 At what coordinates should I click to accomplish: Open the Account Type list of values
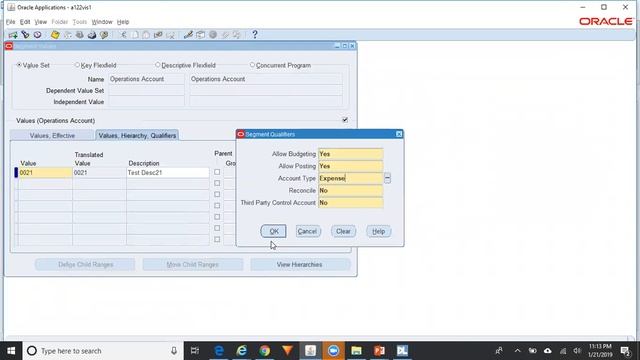click(x=387, y=178)
